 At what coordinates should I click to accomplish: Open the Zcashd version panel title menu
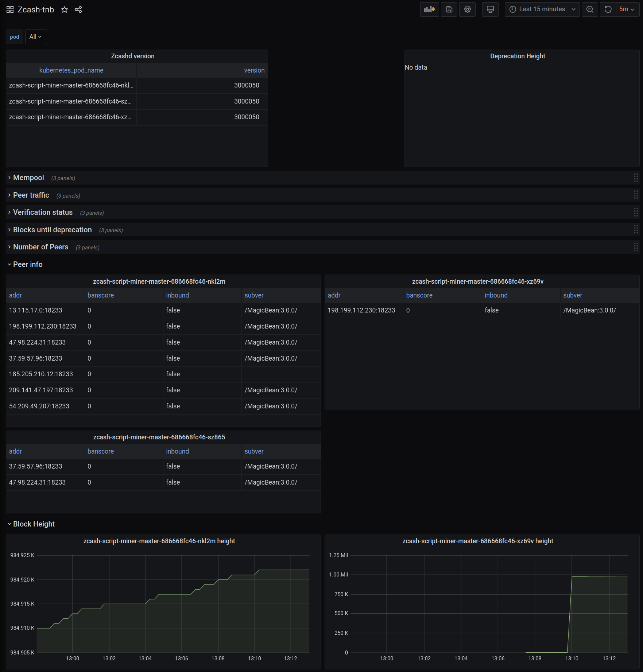[x=133, y=56]
